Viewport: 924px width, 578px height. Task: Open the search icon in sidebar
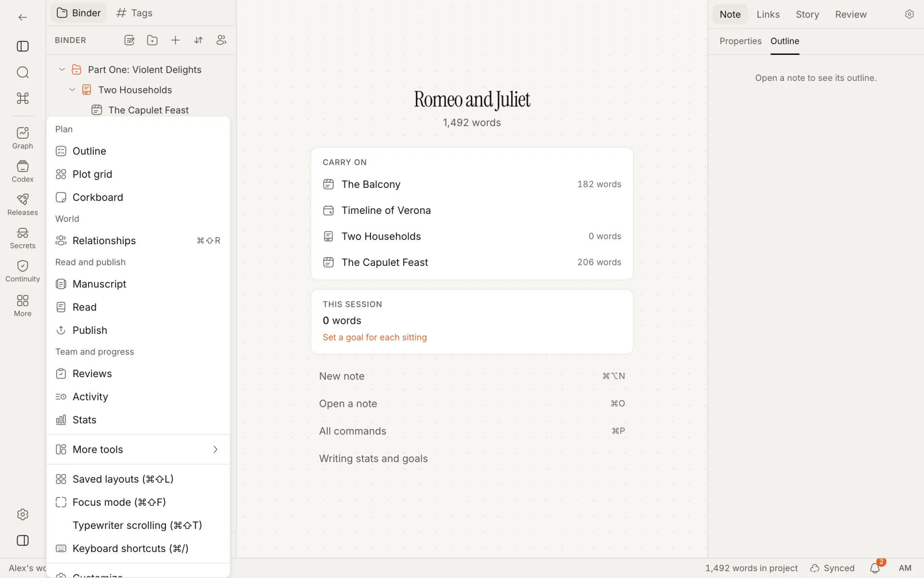[23, 72]
